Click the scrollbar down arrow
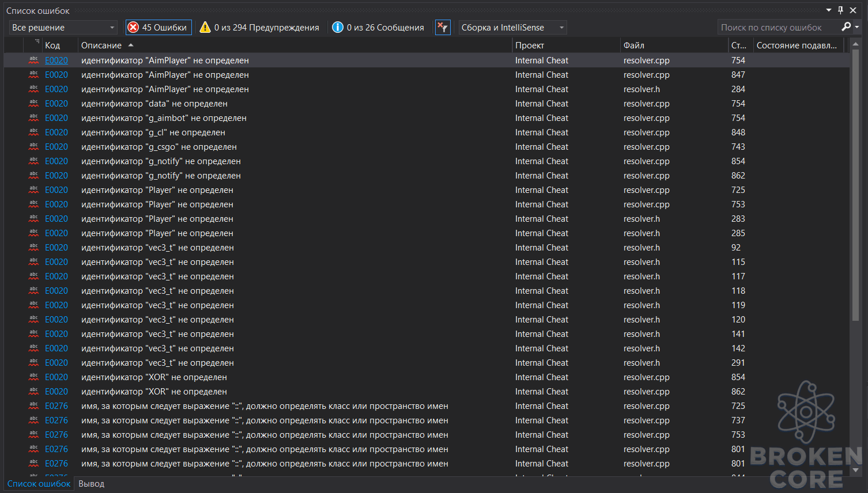Viewport: 868px width, 493px height. (x=855, y=470)
